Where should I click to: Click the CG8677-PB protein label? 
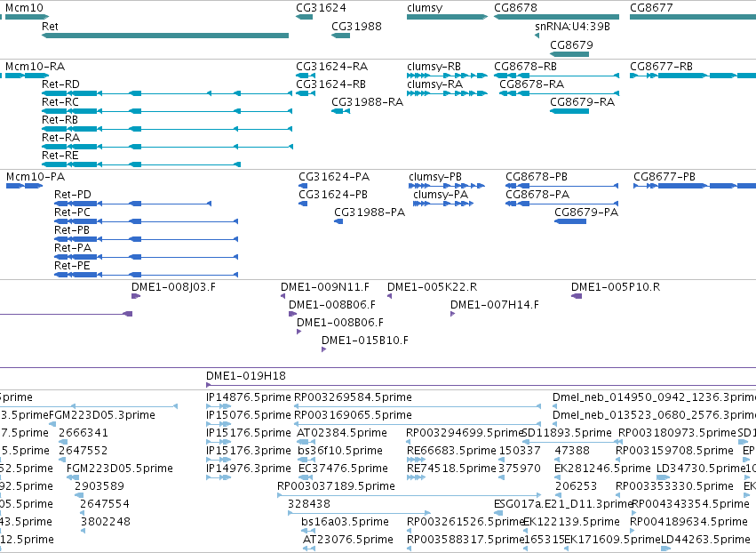664,177
